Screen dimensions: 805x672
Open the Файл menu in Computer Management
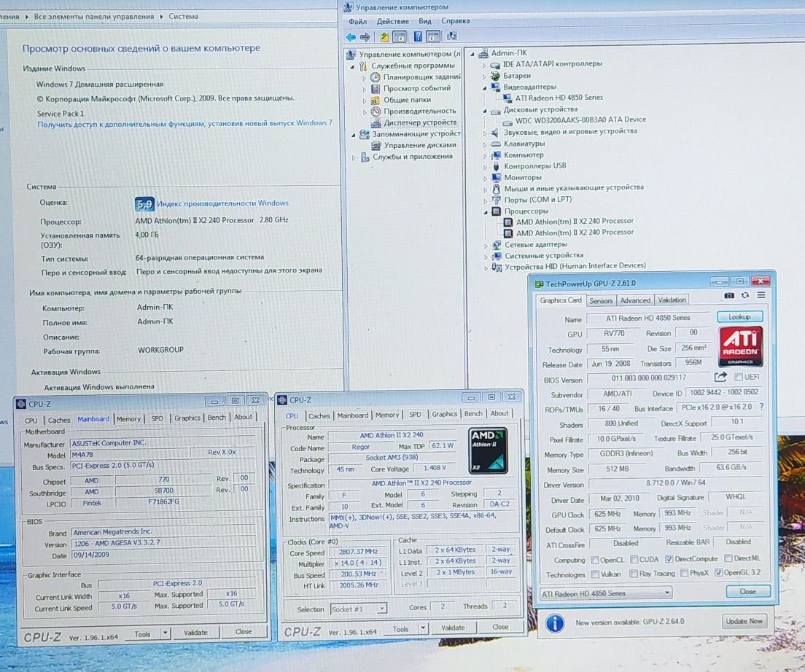357,22
